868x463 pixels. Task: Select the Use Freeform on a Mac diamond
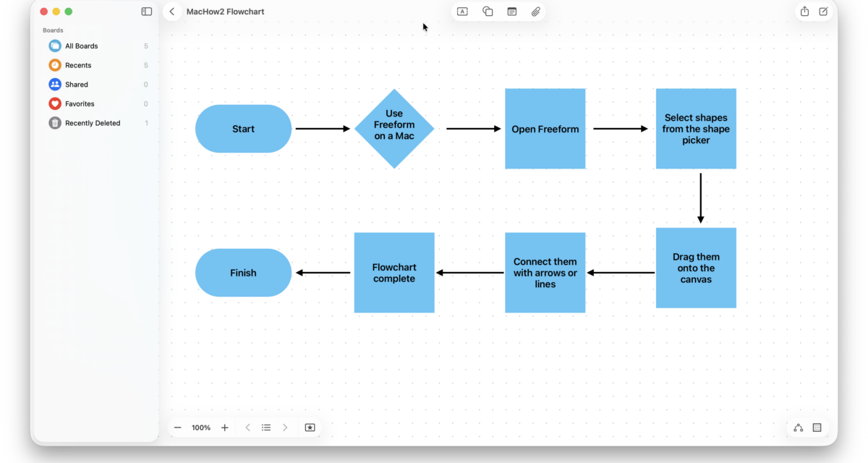tap(394, 129)
